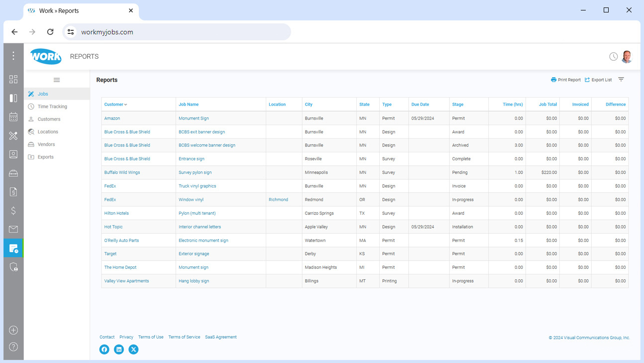Screen dimensions: 644x363
Task: Open the Interior channel letters job link
Action: 200,227
